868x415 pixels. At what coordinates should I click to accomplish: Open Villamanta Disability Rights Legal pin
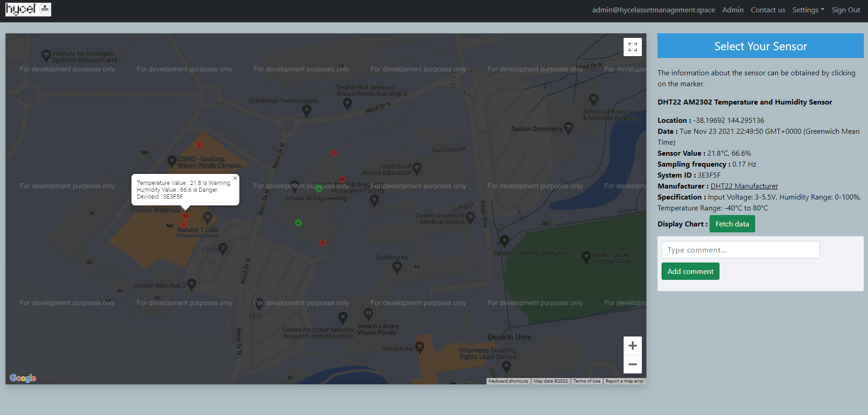[506, 366]
